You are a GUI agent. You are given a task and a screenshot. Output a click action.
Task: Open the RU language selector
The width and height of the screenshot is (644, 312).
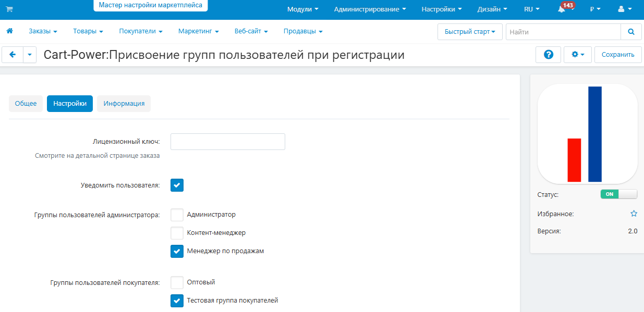pos(532,9)
